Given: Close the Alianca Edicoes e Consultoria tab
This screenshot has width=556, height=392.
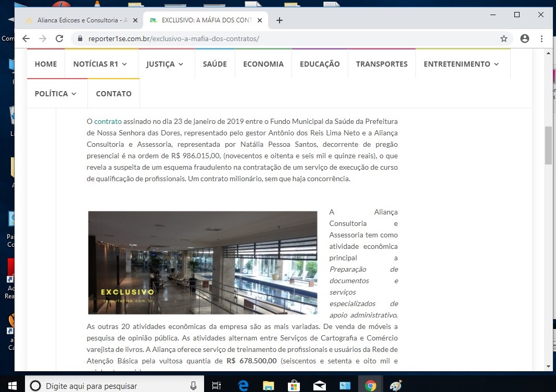Looking at the screenshot, I should click(x=135, y=20).
